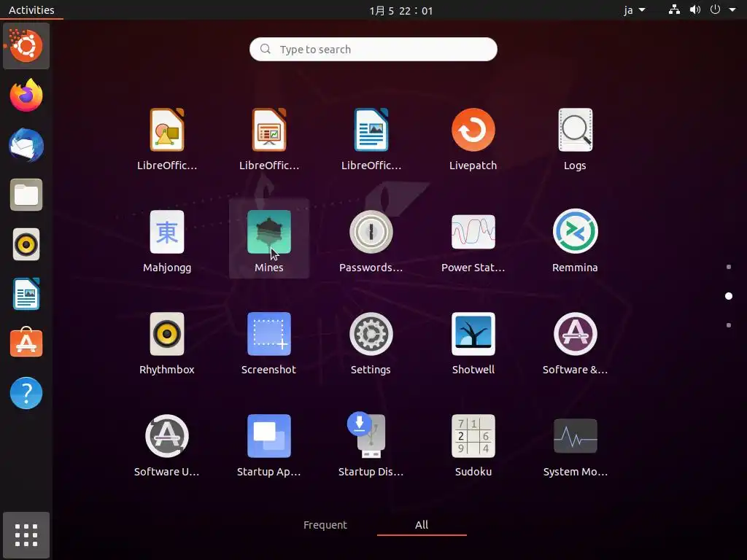This screenshot has height=560, width=747.
Task: Open Software & Updates app
Action: (x=575, y=334)
